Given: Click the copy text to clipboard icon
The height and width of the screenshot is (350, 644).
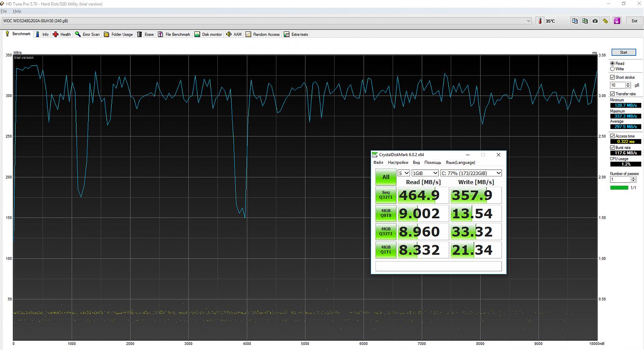Looking at the screenshot, I should 575,21.
